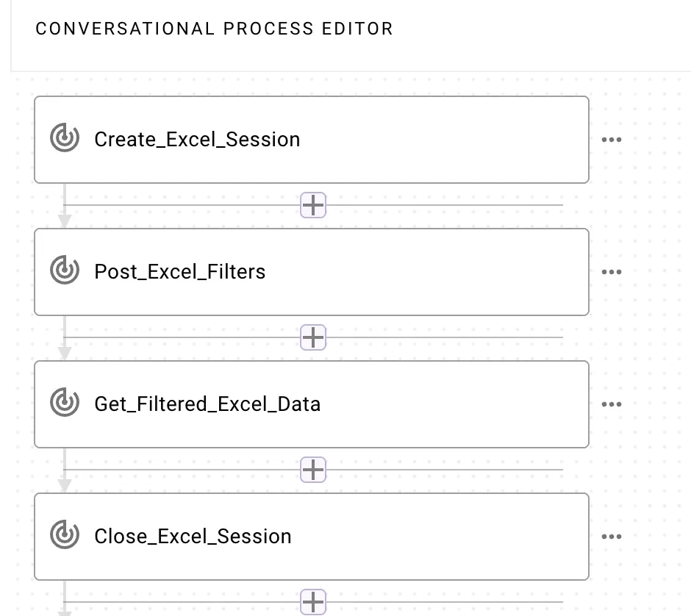Click the Close_Excel_Session step icon
This screenshot has height=616, width=691.
(65, 536)
